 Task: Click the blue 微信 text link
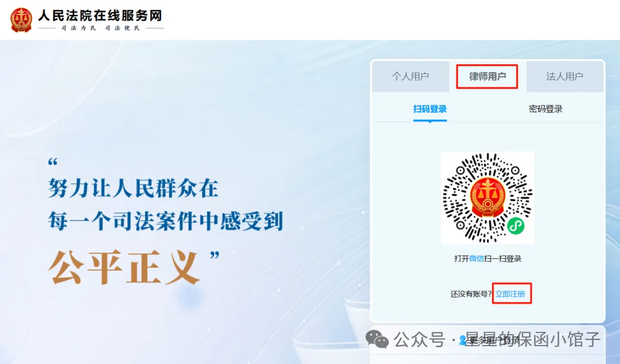click(476, 259)
